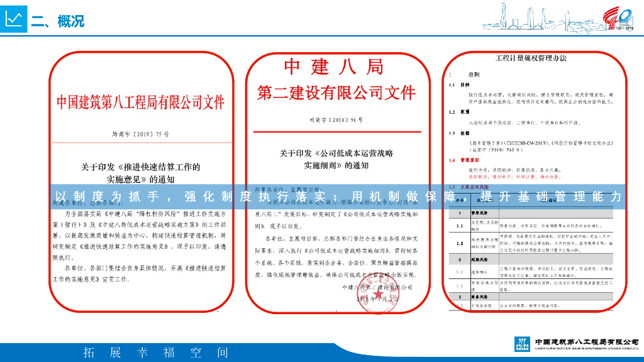Click the red heading "中国建筑第八工程局有限公司文件"

pos(140,102)
